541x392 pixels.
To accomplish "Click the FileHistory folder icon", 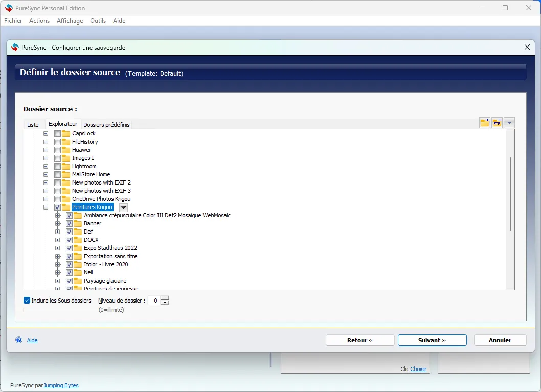I will pyautogui.click(x=66, y=142).
